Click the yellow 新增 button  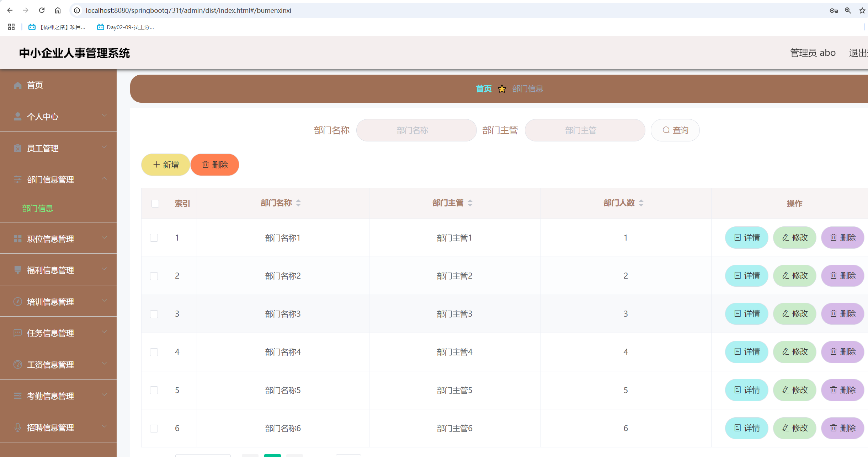(x=166, y=165)
